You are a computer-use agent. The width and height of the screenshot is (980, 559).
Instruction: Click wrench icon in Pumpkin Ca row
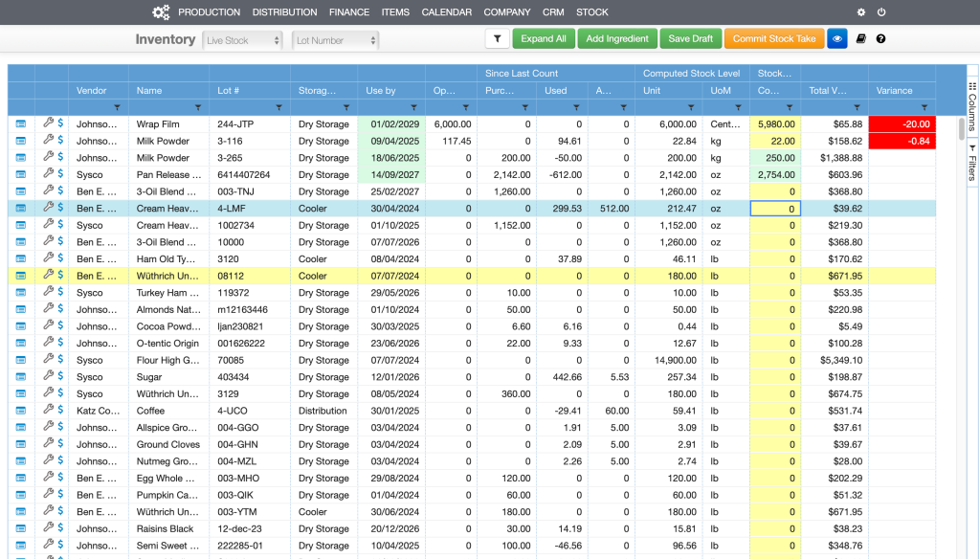pyautogui.click(x=48, y=494)
